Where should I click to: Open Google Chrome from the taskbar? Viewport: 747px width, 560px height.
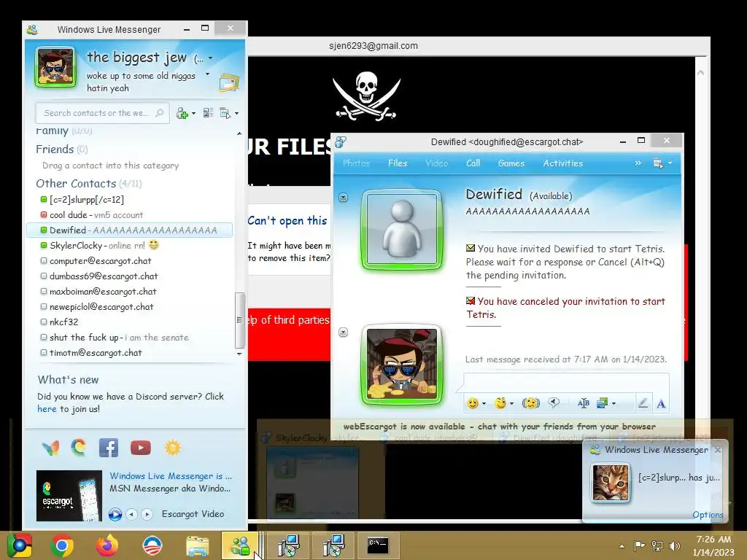61,545
